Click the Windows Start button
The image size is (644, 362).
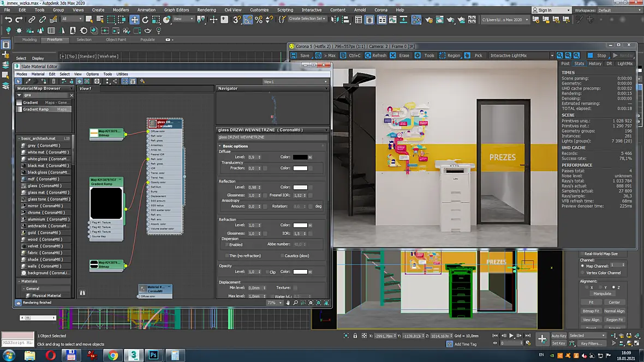[9, 355]
